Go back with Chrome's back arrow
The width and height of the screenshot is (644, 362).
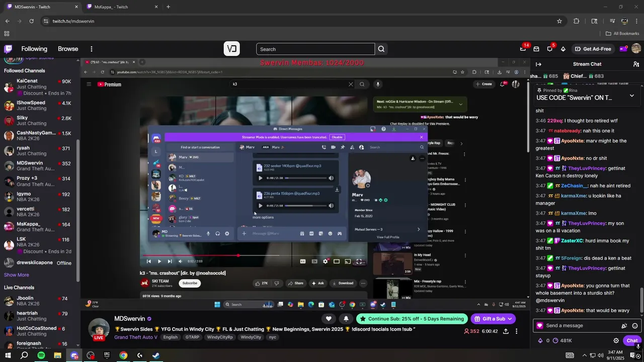[x=7, y=21]
